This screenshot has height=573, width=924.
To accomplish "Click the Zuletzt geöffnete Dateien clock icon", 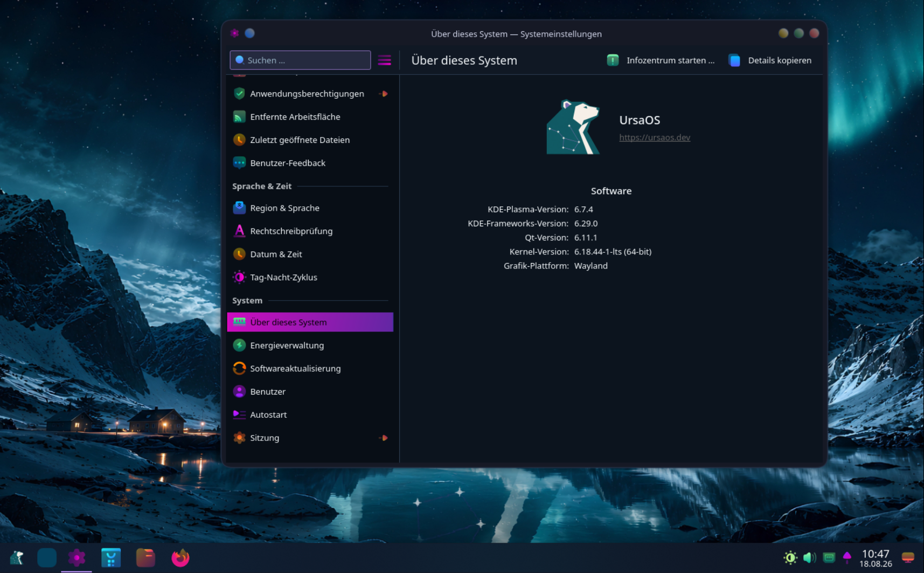I will (x=239, y=140).
